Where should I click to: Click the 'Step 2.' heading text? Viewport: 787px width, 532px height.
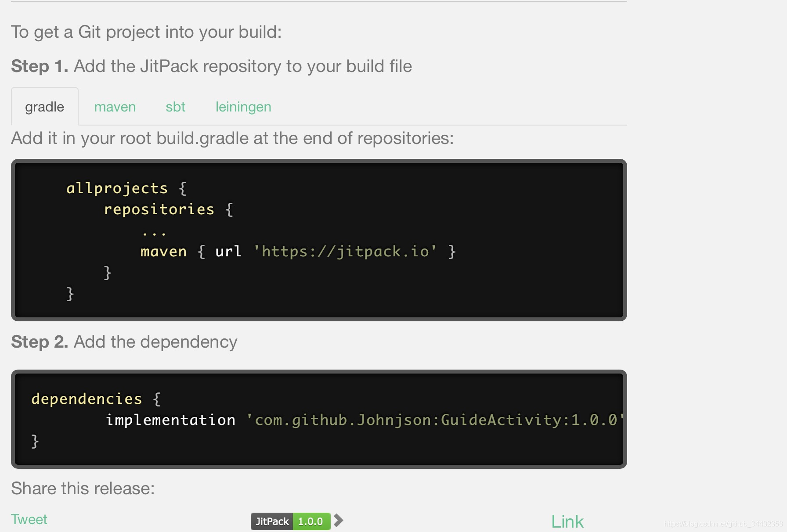pyautogui.click(x=40, y=342)
